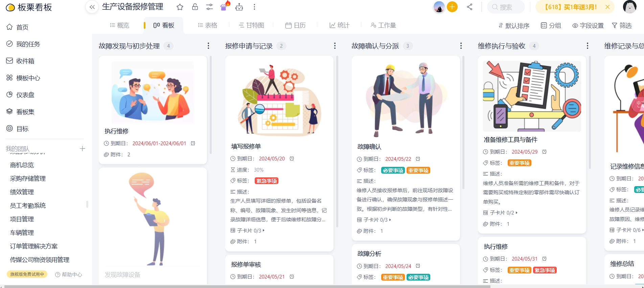The width and height of the screenshot is (644, 288).
Task: Click the 重要事项 tag on 准备维修工具与备件 card
Action: [520, 163]
